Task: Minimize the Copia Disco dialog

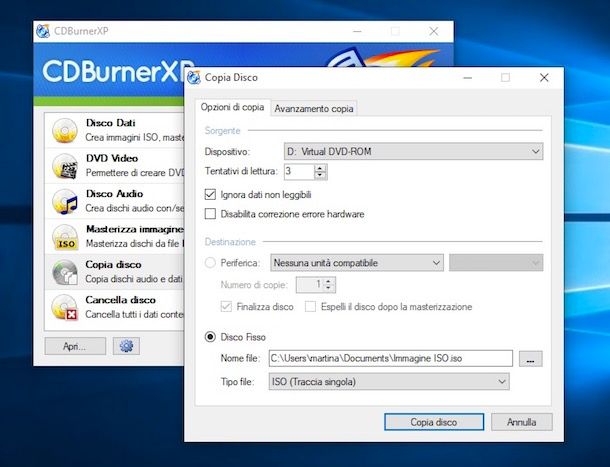Action: (x=468, y=77)
